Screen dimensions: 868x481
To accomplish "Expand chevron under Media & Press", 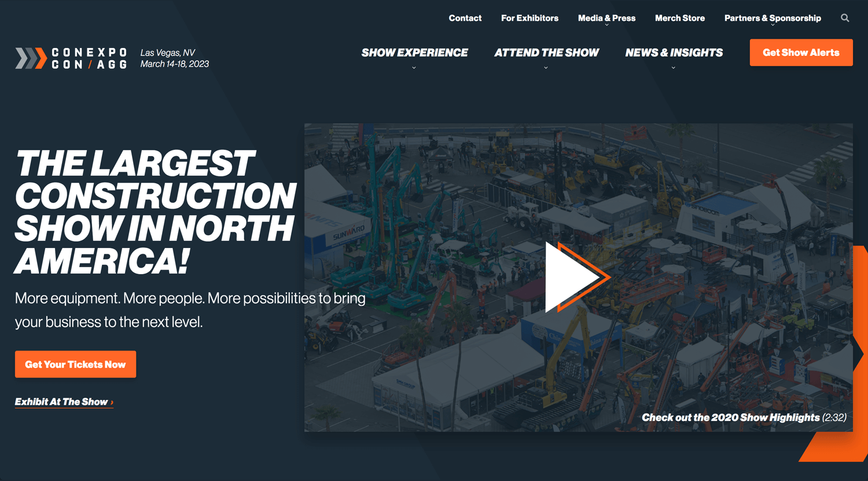I will click(606, 25).
